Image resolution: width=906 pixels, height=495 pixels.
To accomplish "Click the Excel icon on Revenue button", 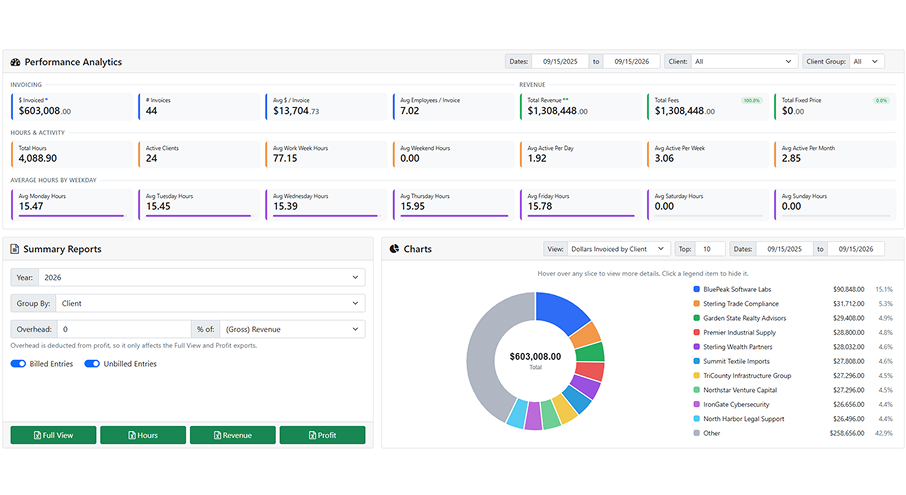I will tap(217, 436).
